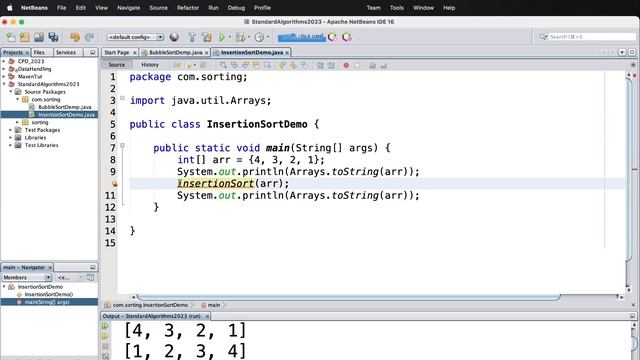Switch editor to History view

point(150,65)
